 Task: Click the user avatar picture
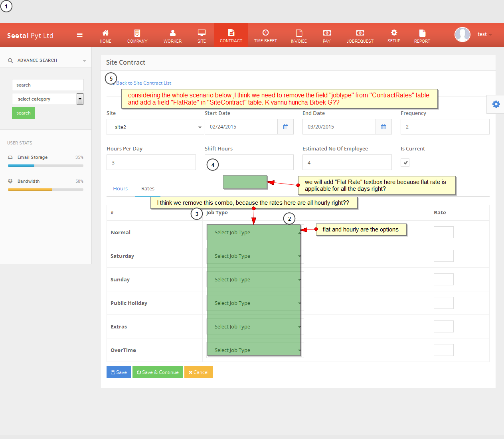[x=462, y=35]
